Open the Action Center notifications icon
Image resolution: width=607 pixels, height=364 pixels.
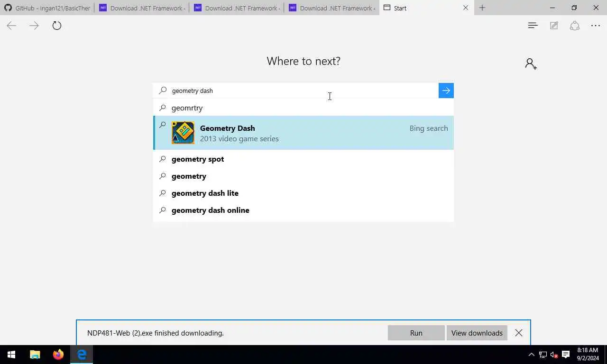tap(566, 355)
